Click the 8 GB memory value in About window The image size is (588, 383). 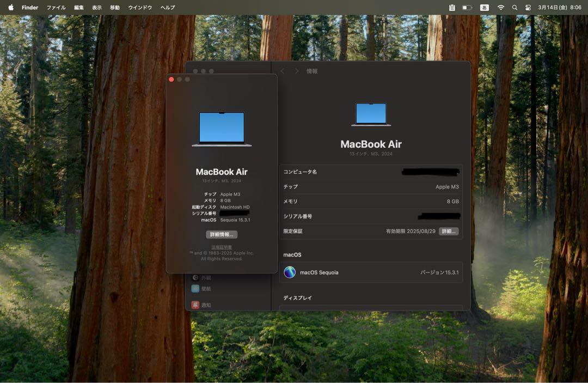point(225,200)
